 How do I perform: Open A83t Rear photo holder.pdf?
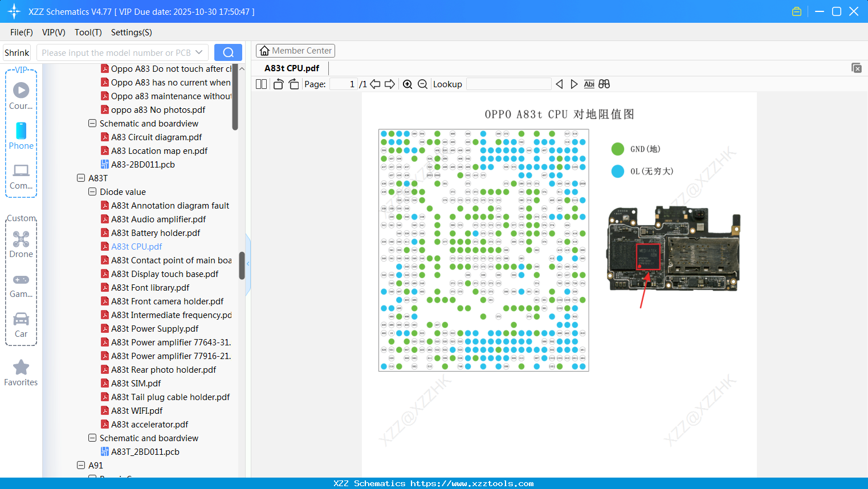click(x=164, y=369)
